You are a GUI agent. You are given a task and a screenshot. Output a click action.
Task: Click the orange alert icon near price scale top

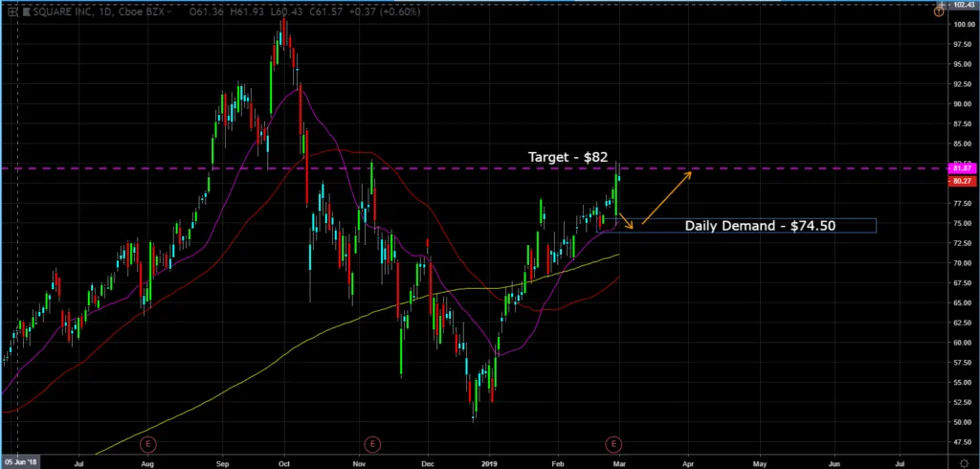[939, 11]
